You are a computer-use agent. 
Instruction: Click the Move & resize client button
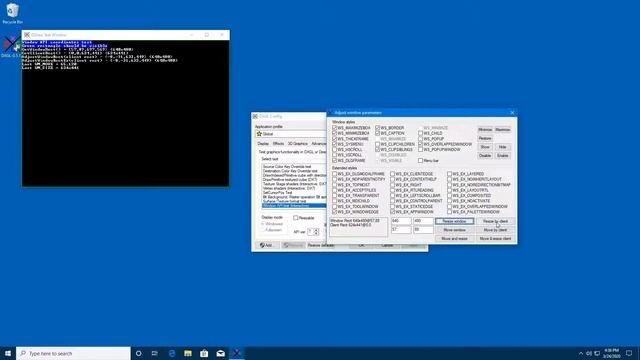point(496,238)
